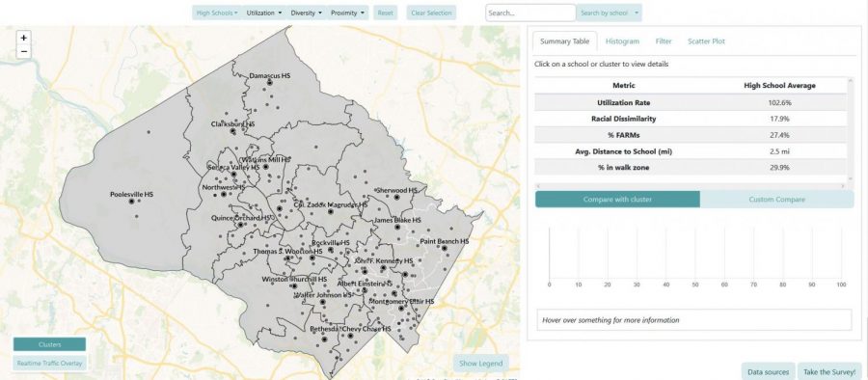Select the Poolesville HS marker
Screen dimensions: 868x380
click(132, 202)
